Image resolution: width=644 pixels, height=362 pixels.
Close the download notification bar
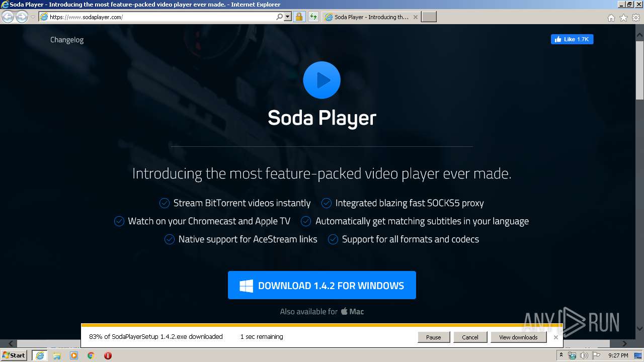555,337
